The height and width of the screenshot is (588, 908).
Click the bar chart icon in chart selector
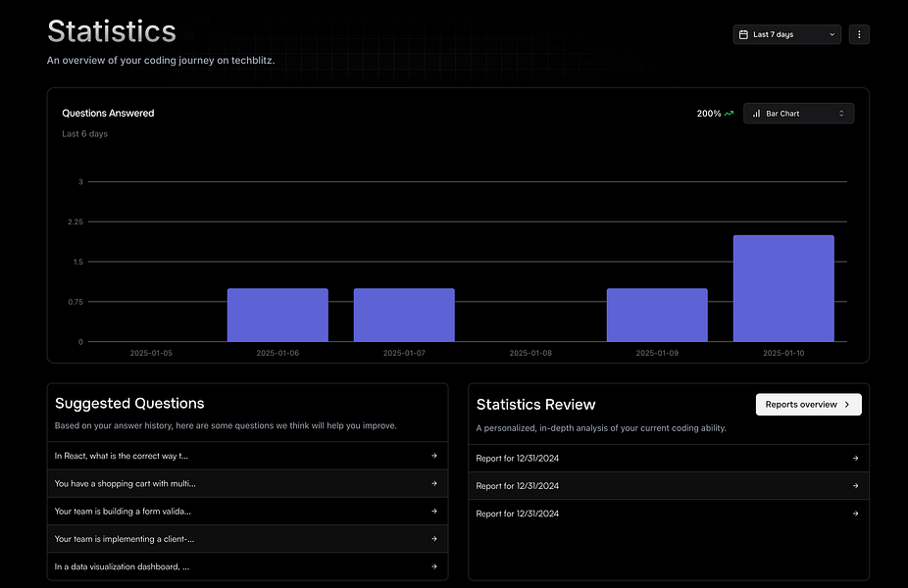[x=756, y=114]
